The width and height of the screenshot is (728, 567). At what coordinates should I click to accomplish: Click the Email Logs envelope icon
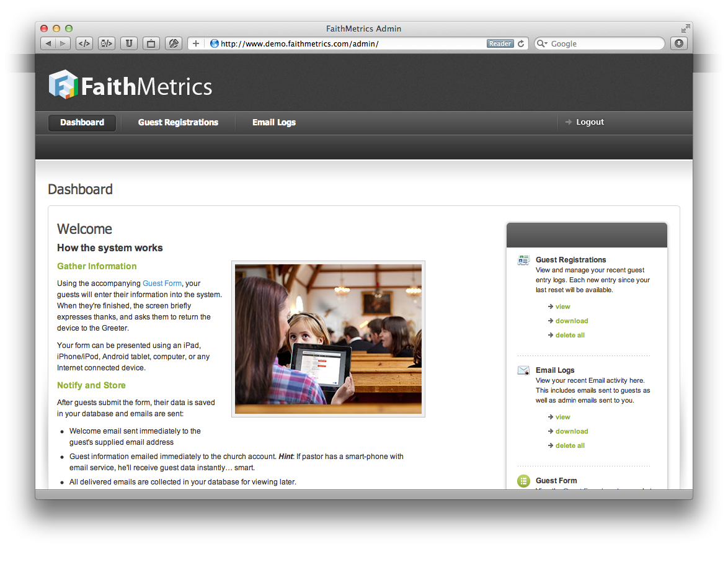[x=523, y=370]
